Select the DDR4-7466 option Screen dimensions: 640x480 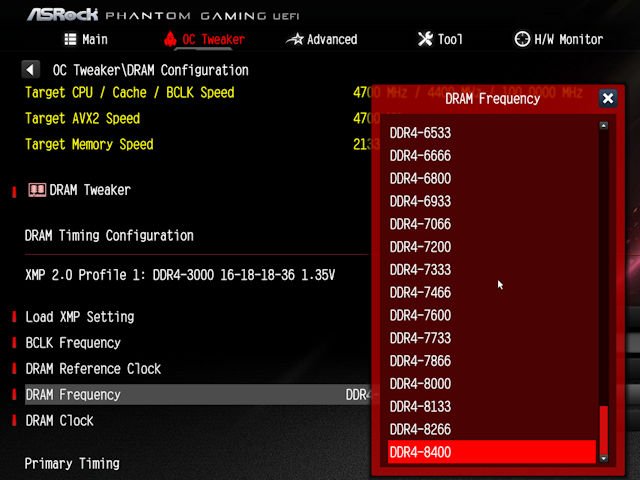click(492, 293)
